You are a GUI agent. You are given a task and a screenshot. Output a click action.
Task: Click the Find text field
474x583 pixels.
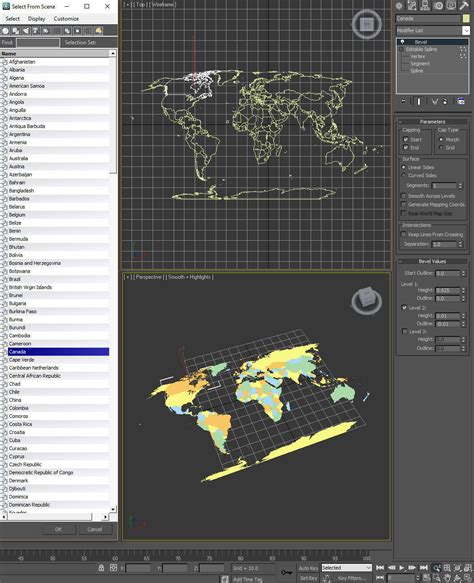pos(38,42)
